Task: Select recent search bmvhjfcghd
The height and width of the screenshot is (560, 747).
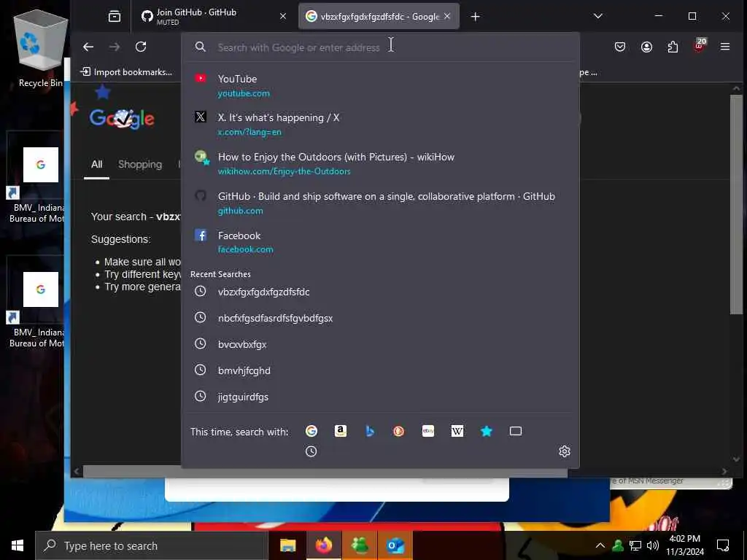Action: (380, 370)
